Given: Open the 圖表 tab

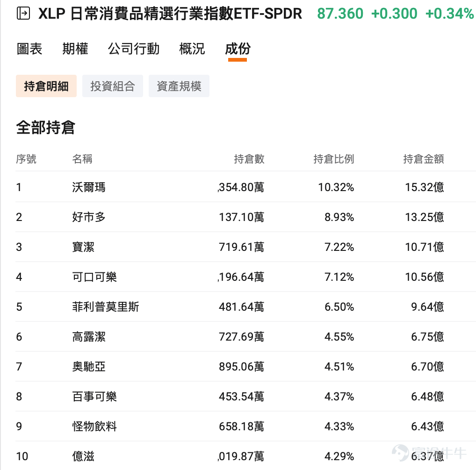Looking at the screenshot, I should pos(29,49).
